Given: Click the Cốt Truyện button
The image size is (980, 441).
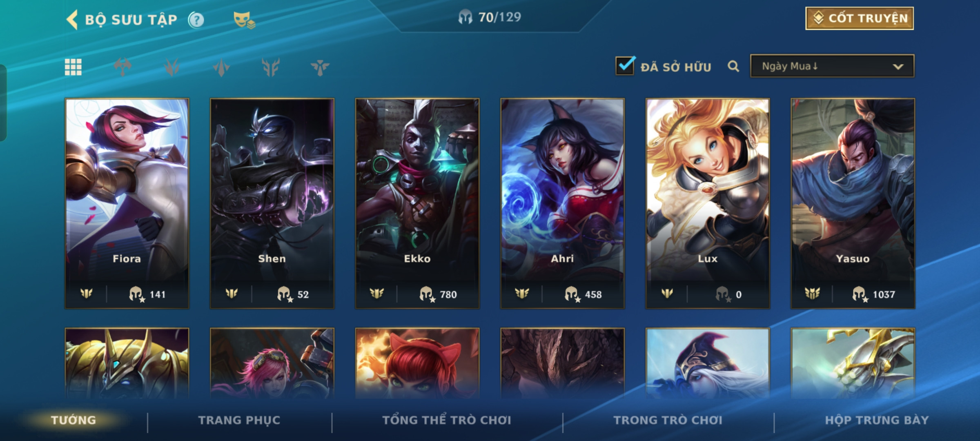Looking at the screenshot, I should (860, 18).
